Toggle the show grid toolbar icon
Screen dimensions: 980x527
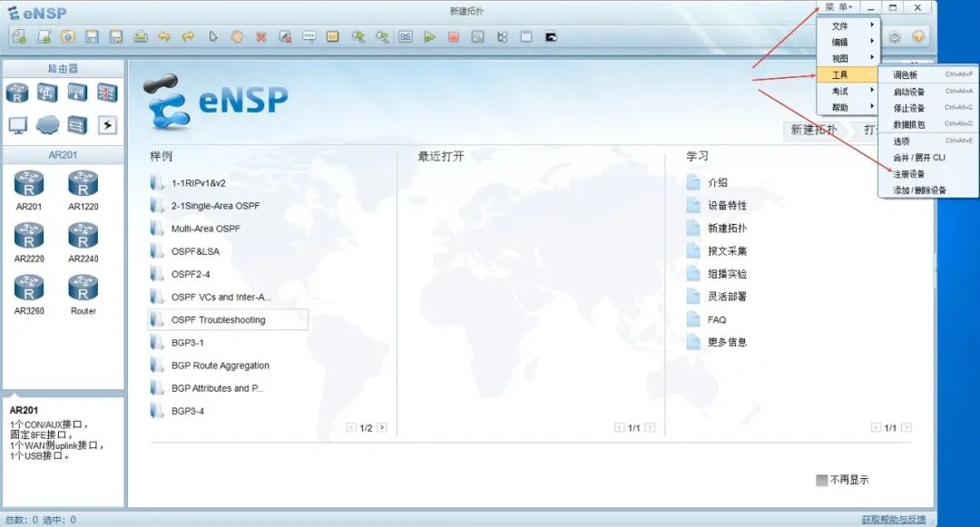(526, 37)
